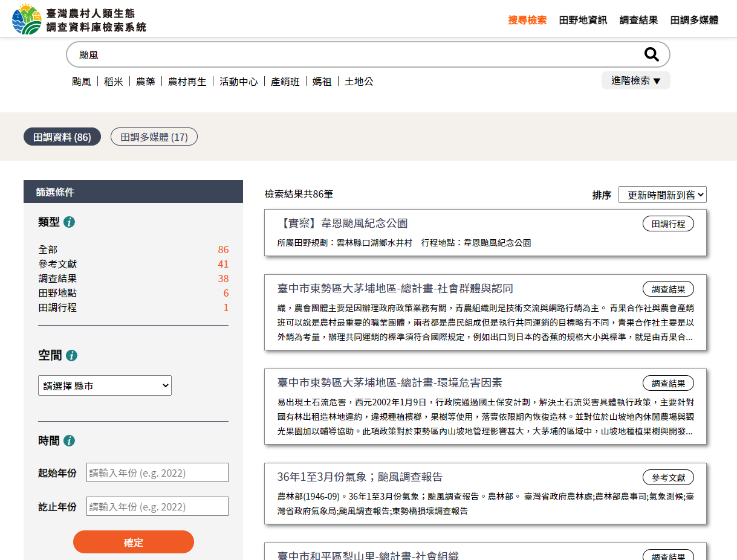Open the 田野地資訊 navigation menu
737x560 pixels.
click(x=582, y=19)
